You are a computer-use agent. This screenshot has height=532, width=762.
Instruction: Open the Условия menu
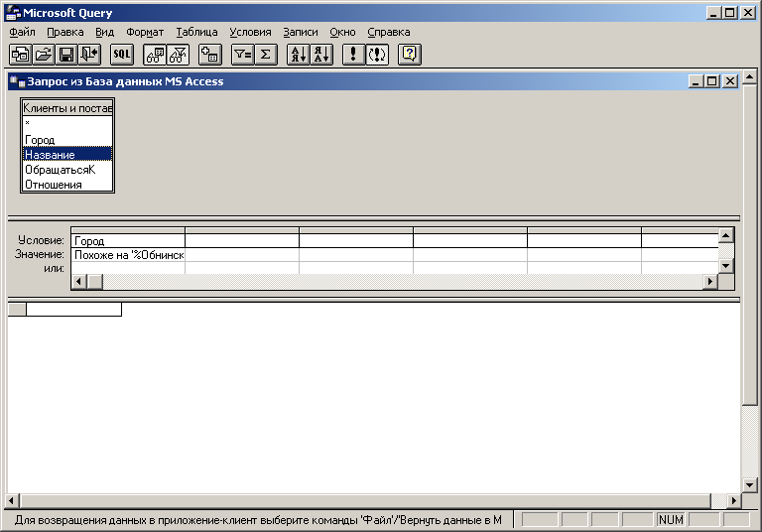pos(250,32)
